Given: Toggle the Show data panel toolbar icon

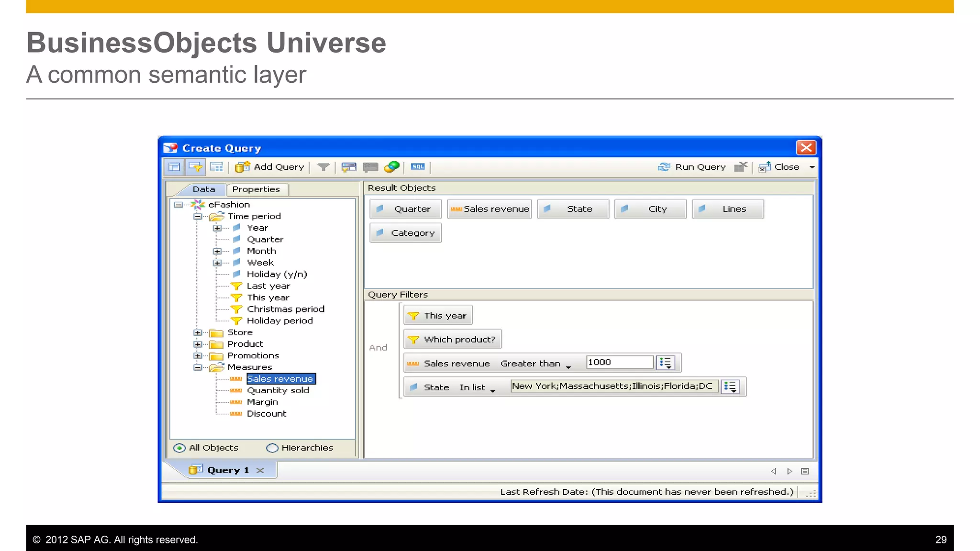Looking at the screenshot, I should coord(174,167).
